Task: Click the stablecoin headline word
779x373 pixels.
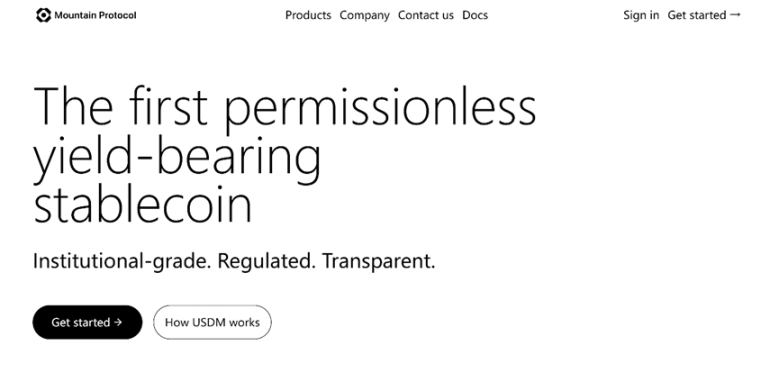Action: 143,203
